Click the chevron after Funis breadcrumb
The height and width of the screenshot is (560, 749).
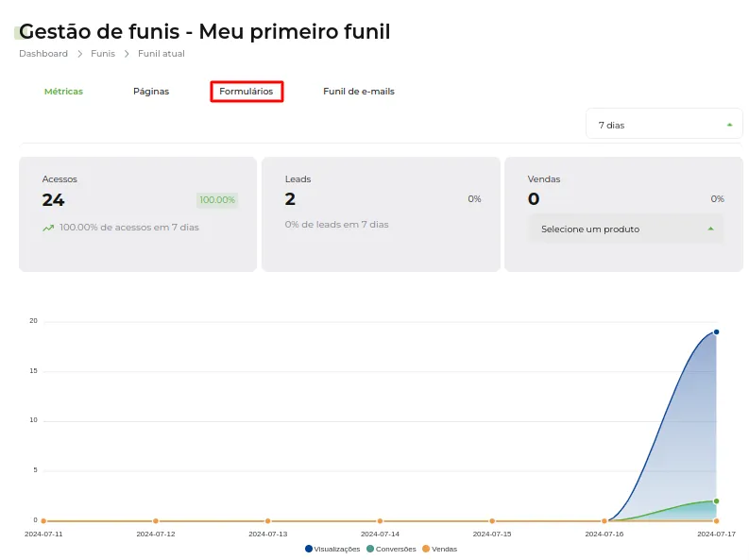pos(127,54)
